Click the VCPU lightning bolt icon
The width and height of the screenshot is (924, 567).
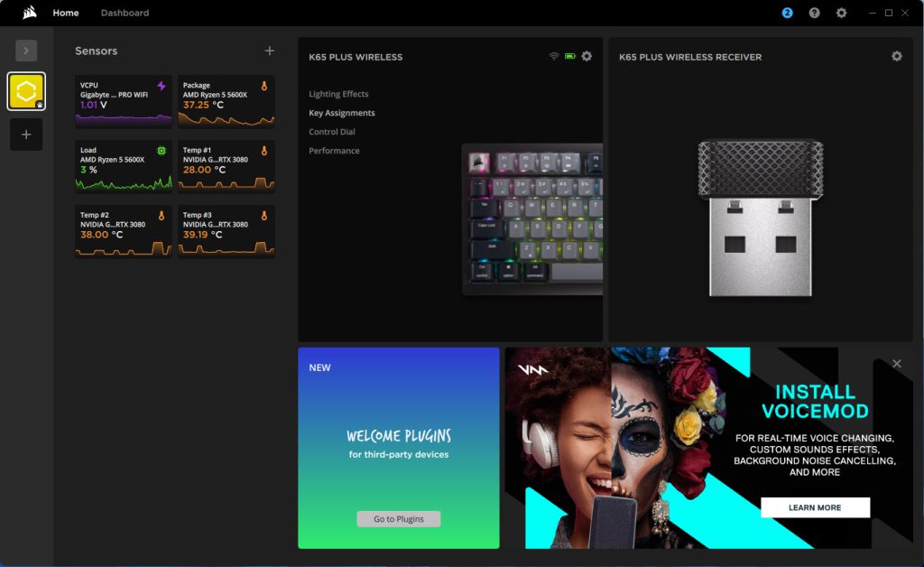(162, 86)
